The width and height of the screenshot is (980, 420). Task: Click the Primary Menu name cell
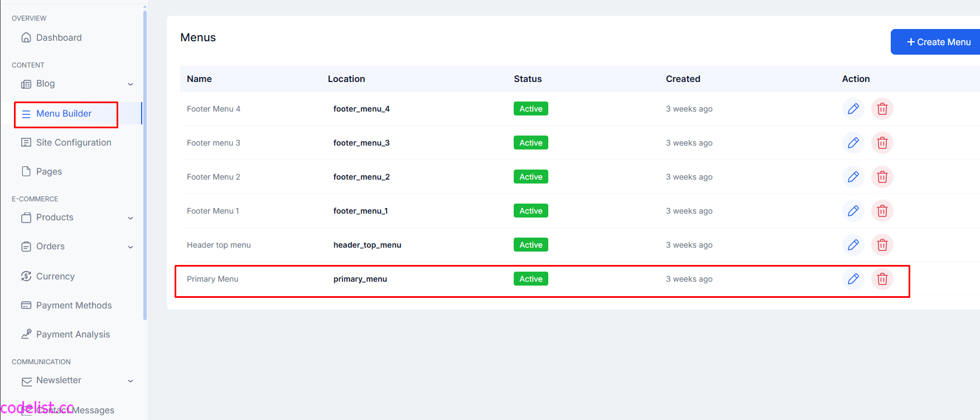point(213,279)
